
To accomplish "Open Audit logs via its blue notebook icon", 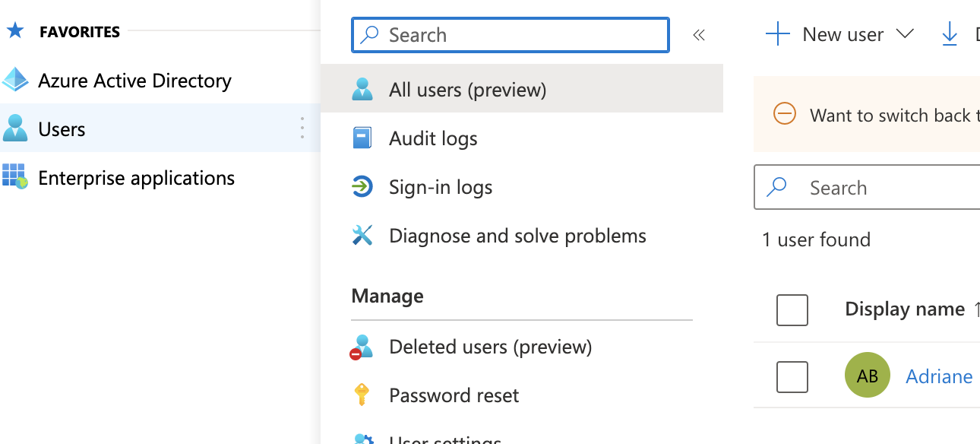I will point(362,138).
